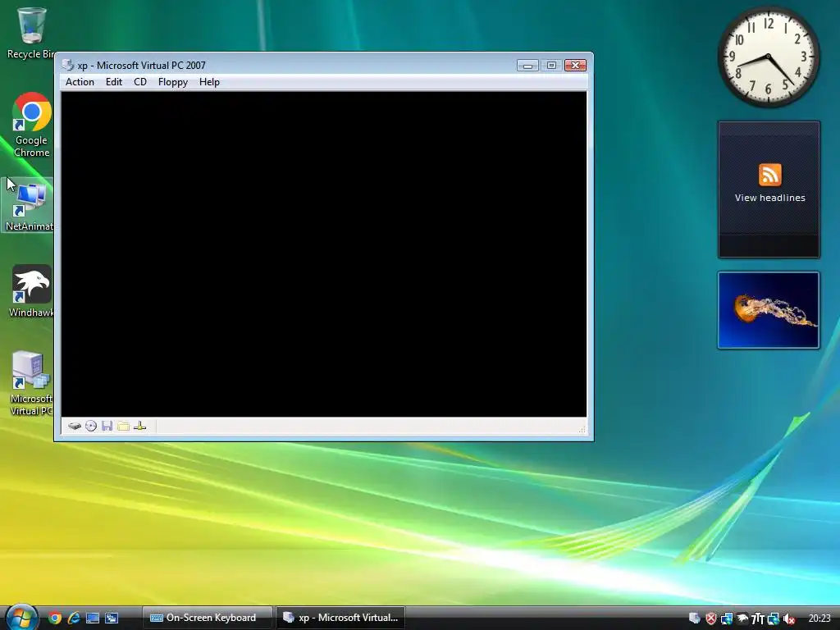Screen dimensions: 840x630
Task: Launch Internet Explorer from Quick Launch
Action: 74,619
